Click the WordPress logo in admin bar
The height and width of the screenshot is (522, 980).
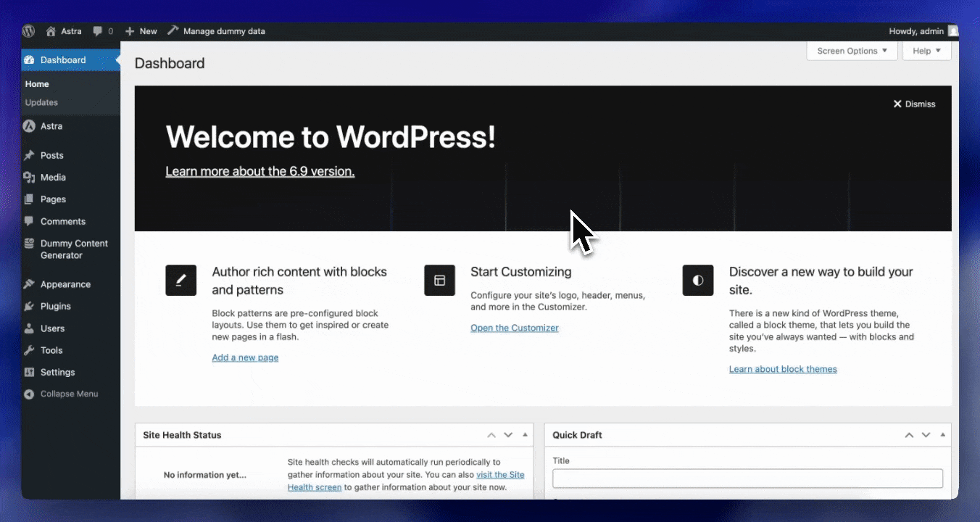(x=29, y=31)
